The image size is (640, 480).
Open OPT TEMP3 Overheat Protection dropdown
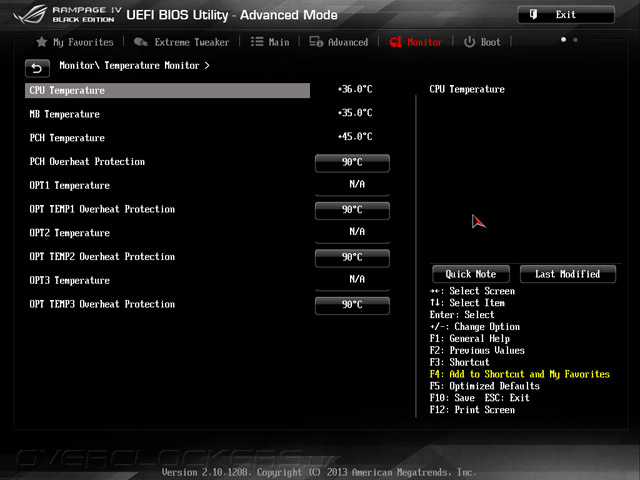point(352,305)
